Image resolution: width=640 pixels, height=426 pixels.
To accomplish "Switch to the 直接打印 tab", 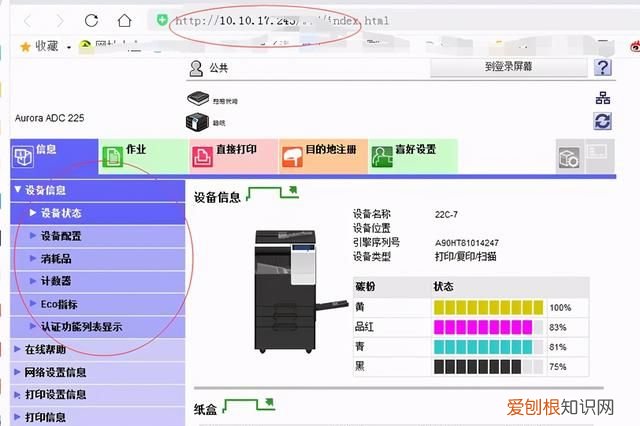I will (x=233, y=156).
